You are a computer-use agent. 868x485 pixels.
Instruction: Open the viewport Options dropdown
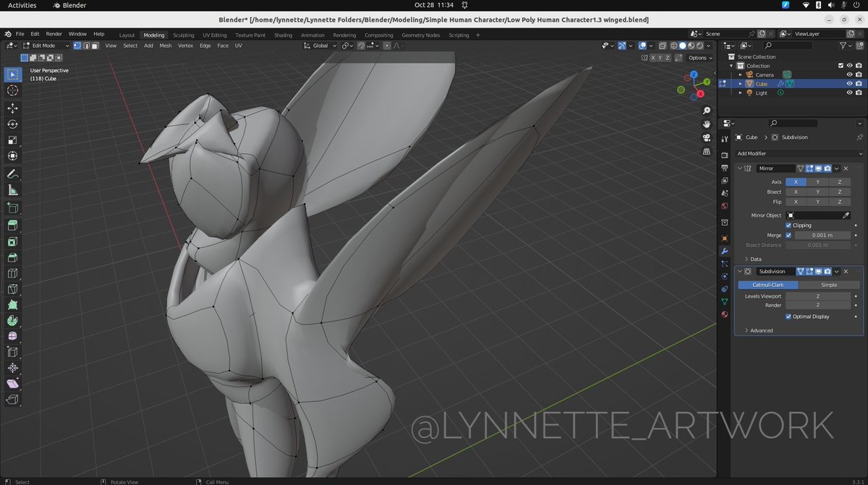699,58
